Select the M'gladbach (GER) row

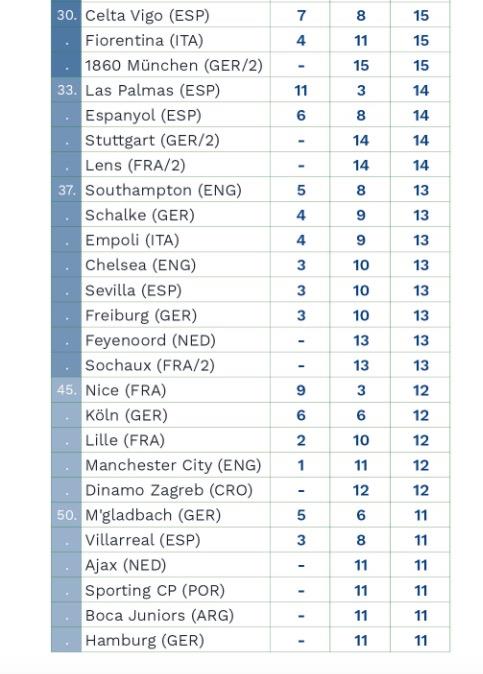(251, 515)
